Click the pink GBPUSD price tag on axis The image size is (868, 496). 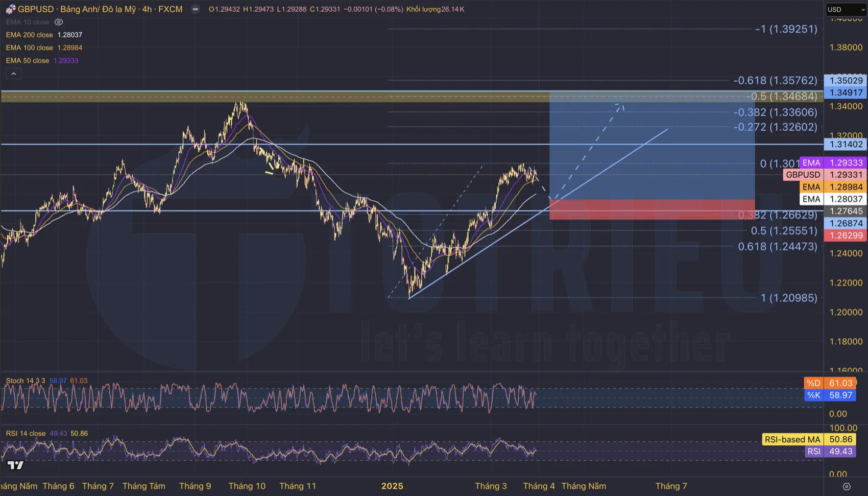click(x=803, y=175)
